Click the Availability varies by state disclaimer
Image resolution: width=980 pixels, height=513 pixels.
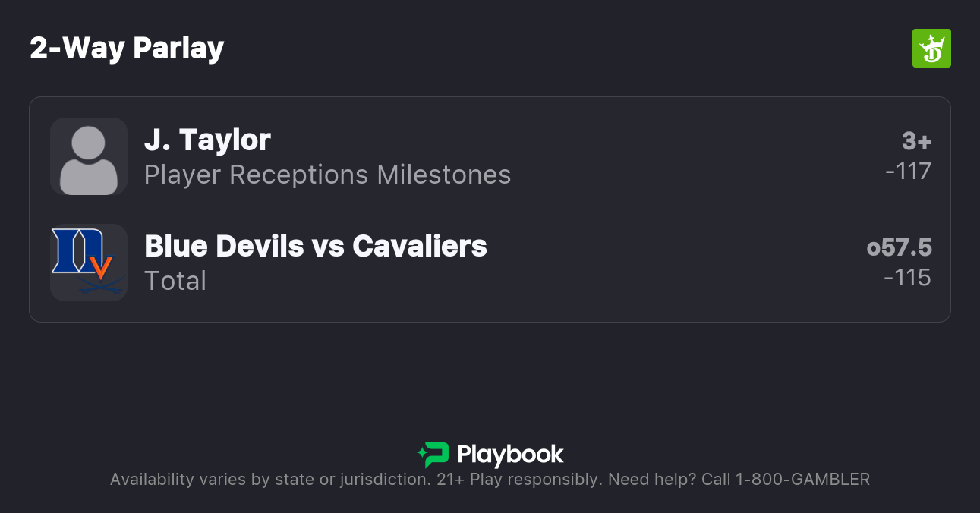pyautogui.click(x=269, y=480)
